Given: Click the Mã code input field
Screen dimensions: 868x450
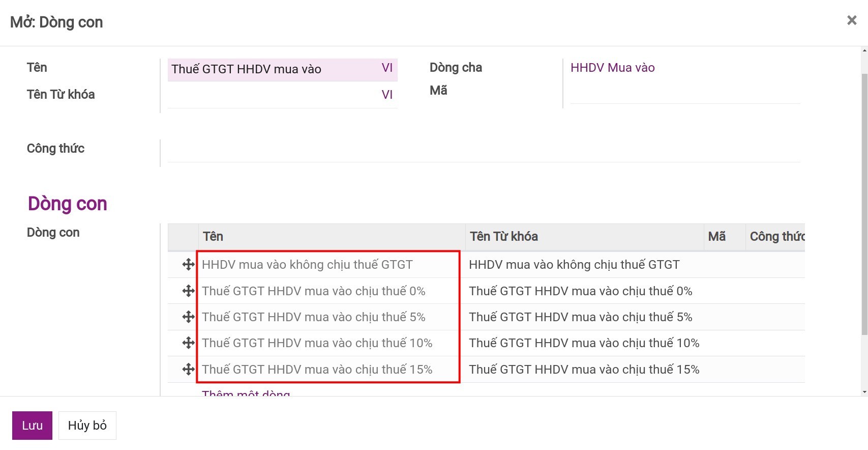Looking at the screenshot, I should tap(684, 94).
